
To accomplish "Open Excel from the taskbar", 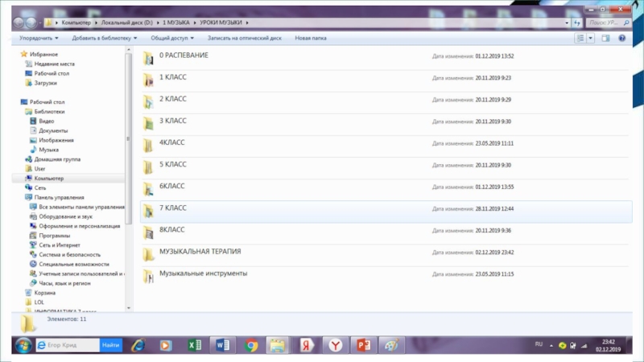I will click(194, 345).
